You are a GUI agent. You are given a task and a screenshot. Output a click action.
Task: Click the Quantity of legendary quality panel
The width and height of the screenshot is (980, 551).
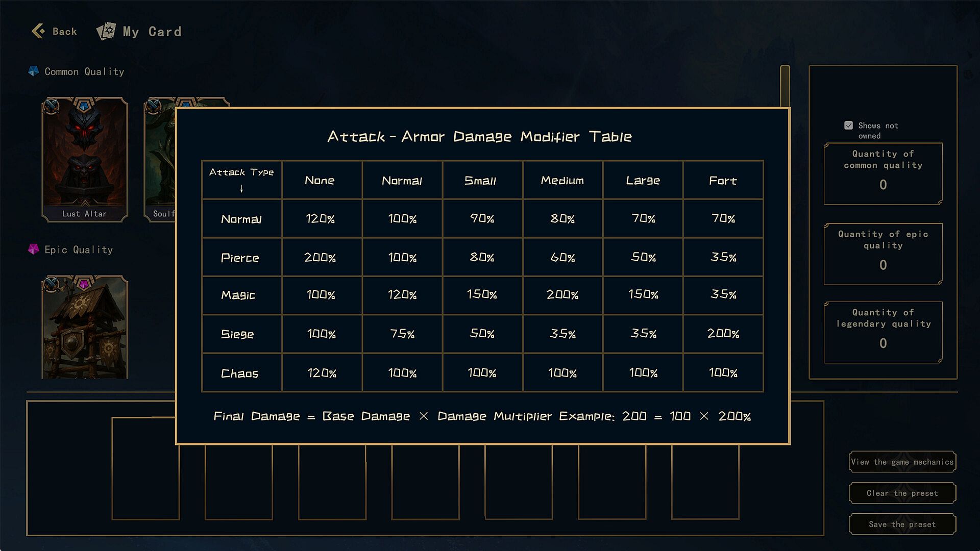883,332
